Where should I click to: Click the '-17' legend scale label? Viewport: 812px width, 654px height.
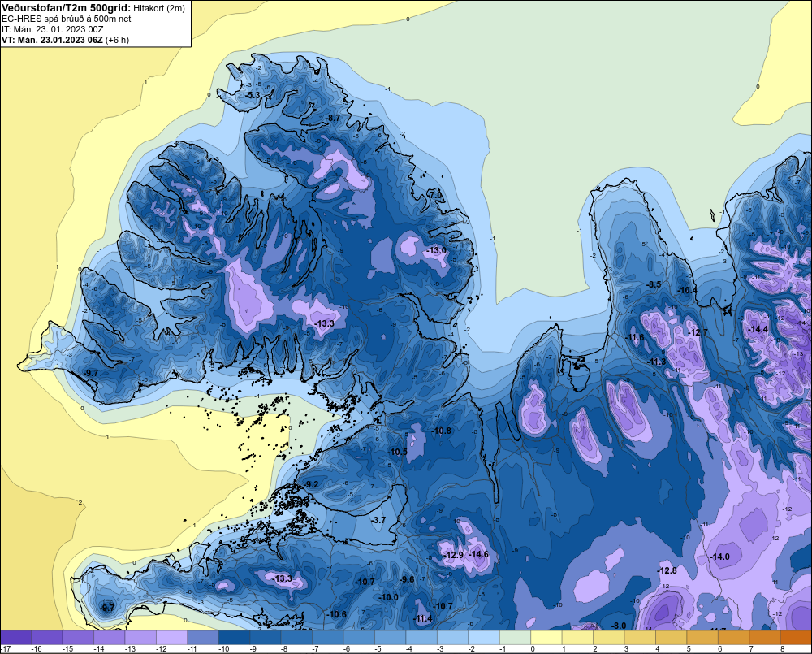pyautogui.click(x=6, y=649)
